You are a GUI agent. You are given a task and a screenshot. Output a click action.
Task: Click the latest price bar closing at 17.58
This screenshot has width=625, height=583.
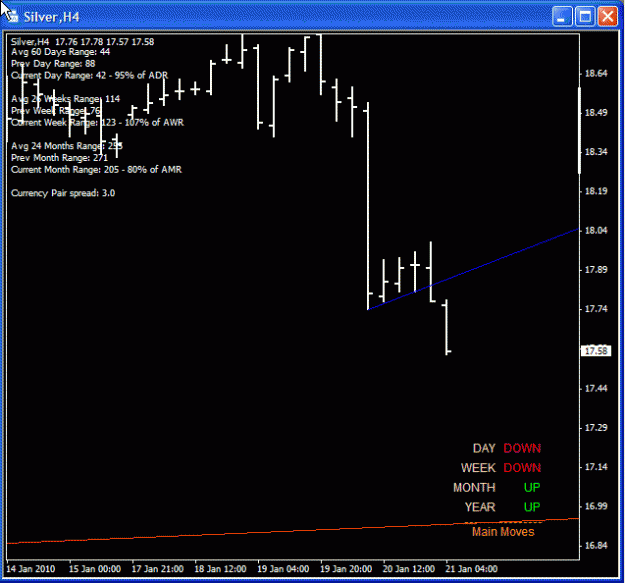coord(447,327)
